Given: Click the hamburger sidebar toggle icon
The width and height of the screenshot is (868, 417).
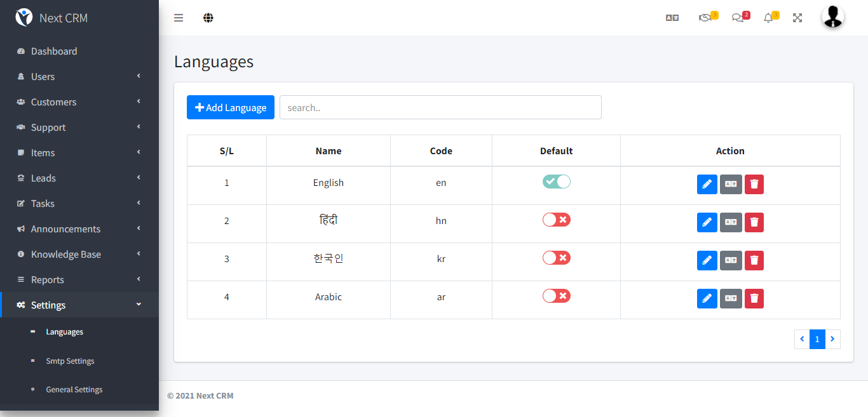Looking at the screenshot, I should (179, 18).
